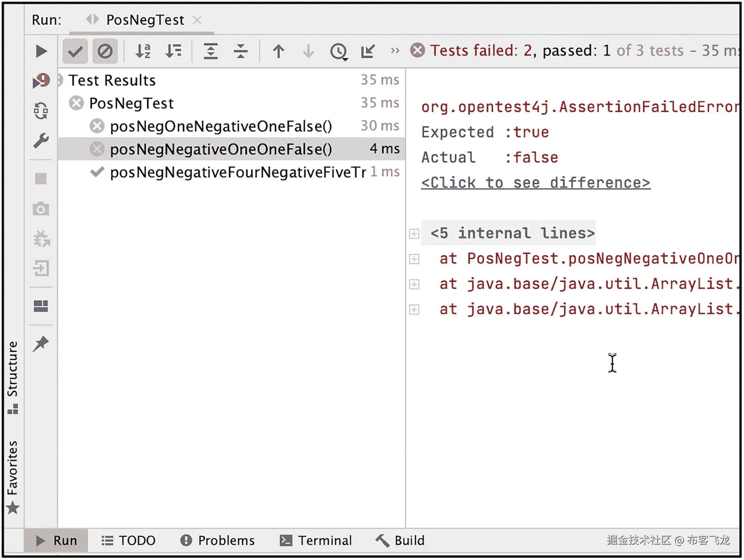
Task: Expand the PosNegTest stack trace line
Action: [x=414, y=258]
